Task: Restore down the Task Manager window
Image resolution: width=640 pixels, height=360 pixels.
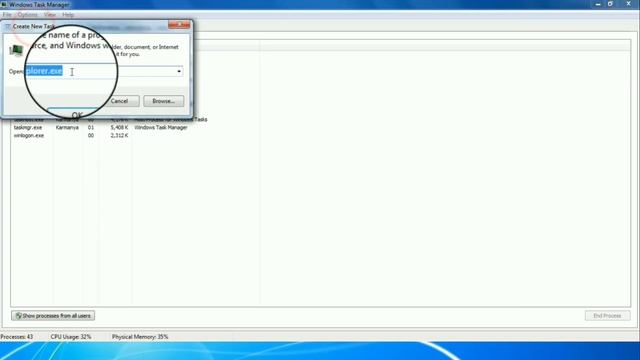Action: coord(610,4)
